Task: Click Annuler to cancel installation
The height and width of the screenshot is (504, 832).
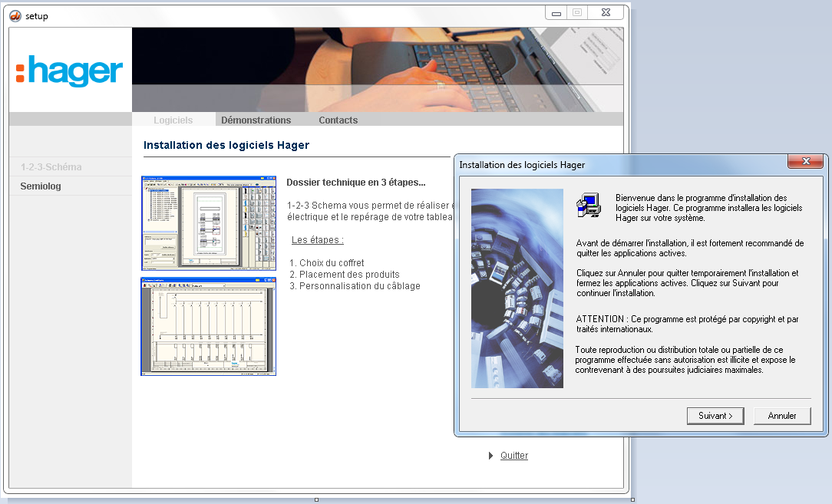Action: click(x=782, y=416)
